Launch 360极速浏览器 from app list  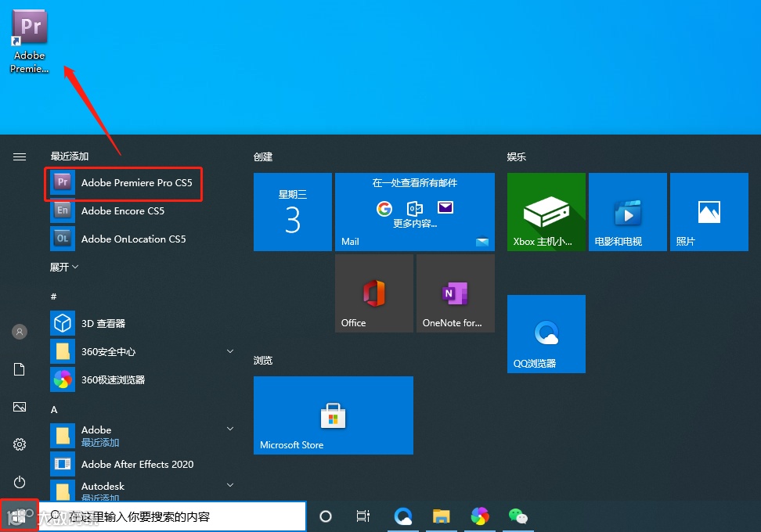coord(142,379)
